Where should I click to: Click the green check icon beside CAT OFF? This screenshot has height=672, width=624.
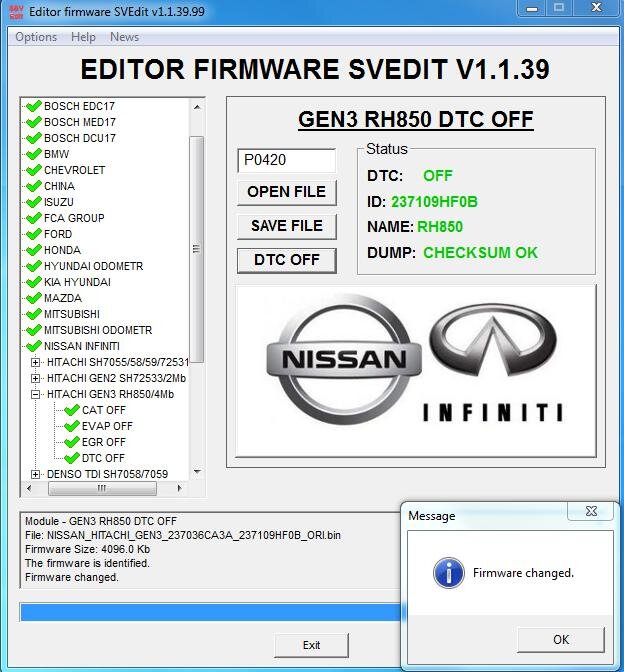tap(72, 410)
